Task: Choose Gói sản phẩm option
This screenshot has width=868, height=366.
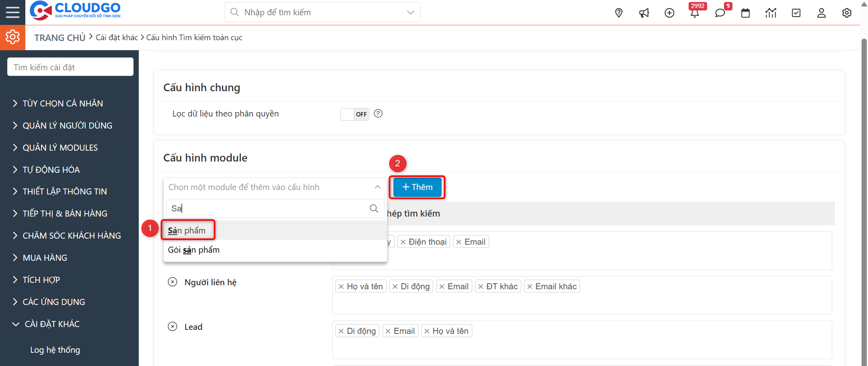Action: pyautogui.click(x=194, y=250)
